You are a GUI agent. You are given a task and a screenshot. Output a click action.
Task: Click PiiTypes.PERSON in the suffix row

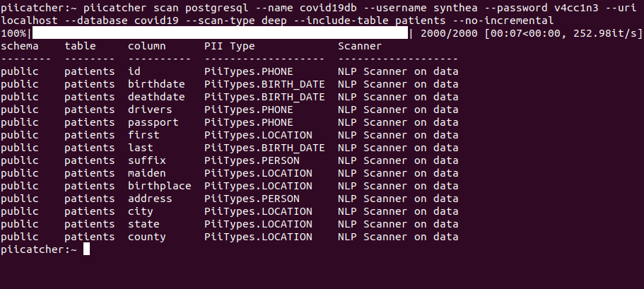(x=252, y=160)
